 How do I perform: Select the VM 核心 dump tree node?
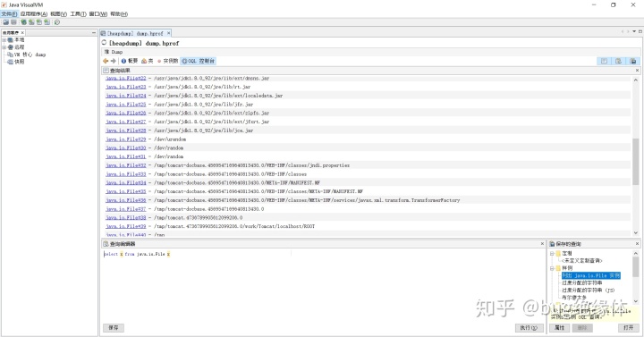pos(27,55)
